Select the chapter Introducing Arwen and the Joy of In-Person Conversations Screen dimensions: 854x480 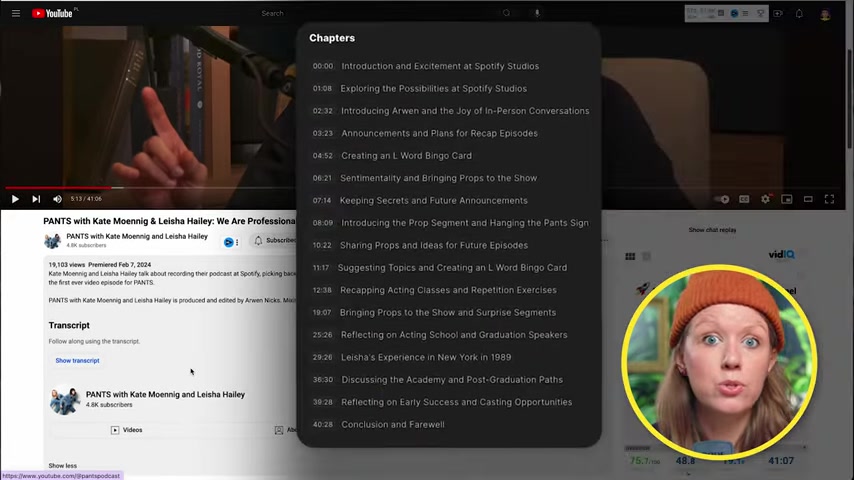tap(465, 111)
